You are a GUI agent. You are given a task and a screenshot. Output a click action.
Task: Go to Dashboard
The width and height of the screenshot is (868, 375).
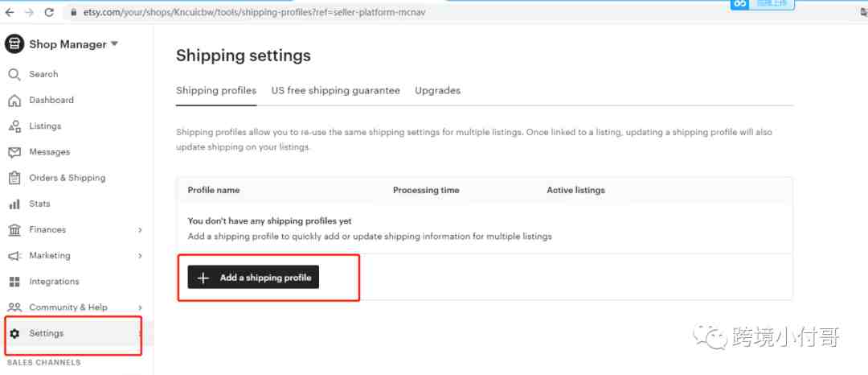(51, 101)
